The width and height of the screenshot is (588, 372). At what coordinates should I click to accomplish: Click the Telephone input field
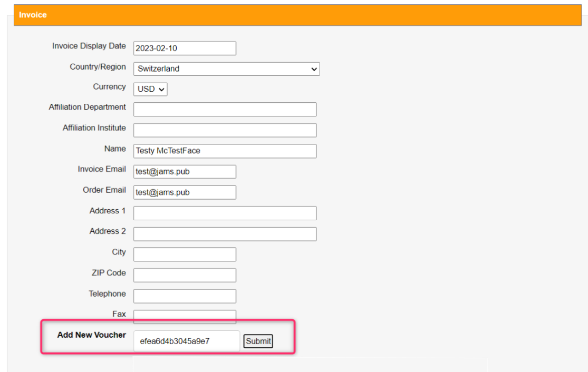pos(185,296)
